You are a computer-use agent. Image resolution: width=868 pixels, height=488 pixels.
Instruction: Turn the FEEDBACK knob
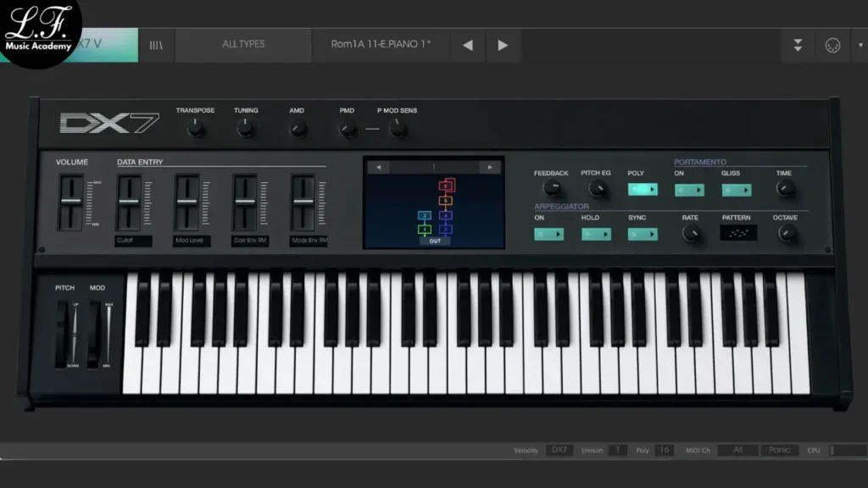(553, 189)
